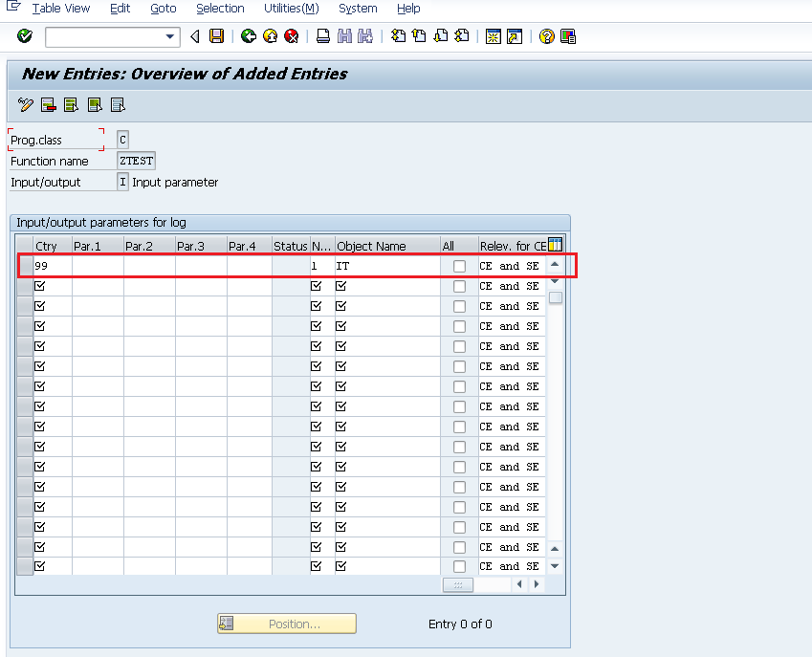Screen dimensions: 812x657
Task: Click the bottom scroll down arrow of table
Action: click(555, 566)
